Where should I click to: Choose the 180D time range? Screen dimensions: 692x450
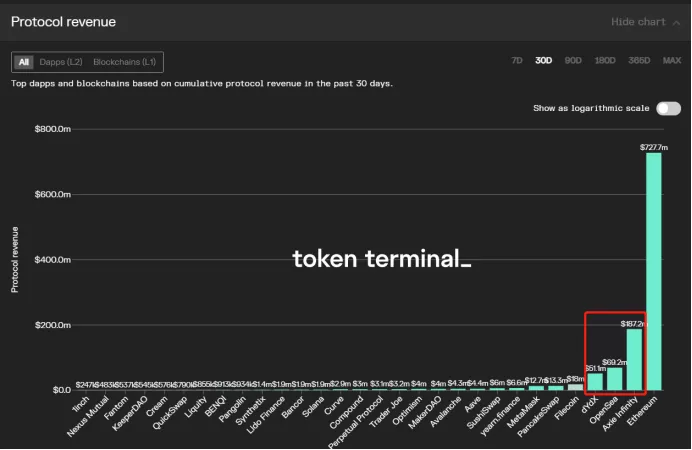point(605,60)
